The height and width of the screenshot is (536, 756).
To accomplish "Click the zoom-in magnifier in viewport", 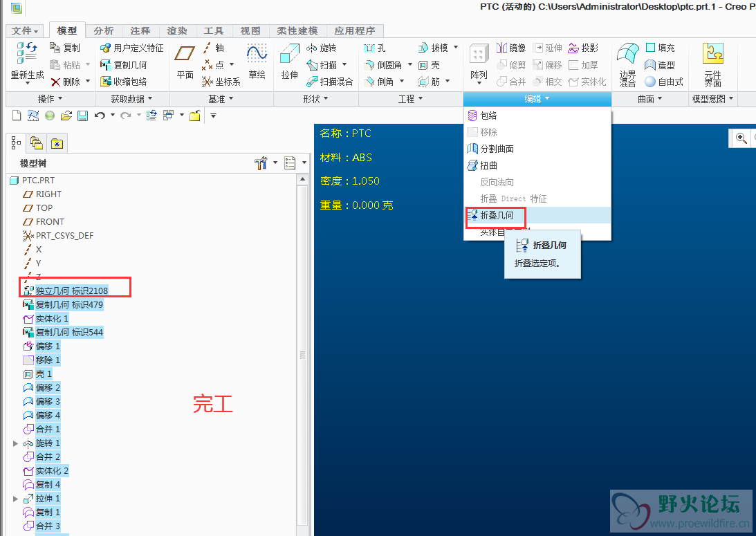I will [x=741, y=139].
